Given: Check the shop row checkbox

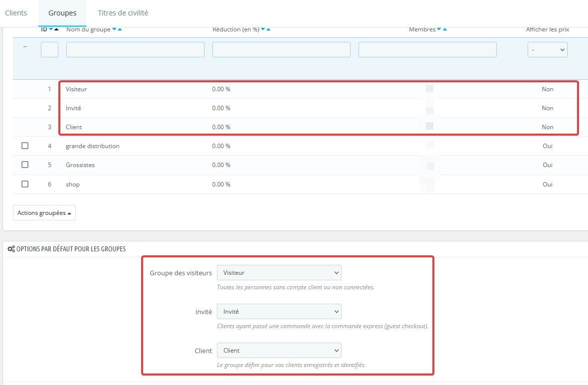Looking at the screenshot, I should 25,184.
